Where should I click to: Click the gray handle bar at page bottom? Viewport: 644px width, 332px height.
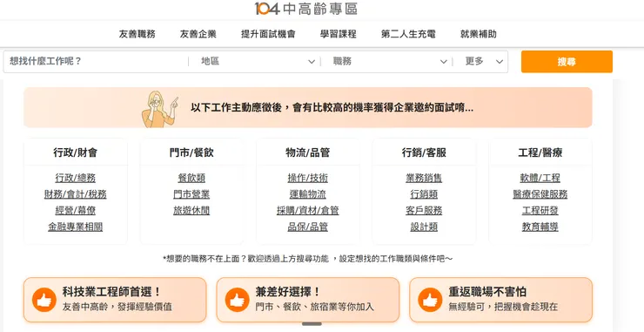(312, 324)
